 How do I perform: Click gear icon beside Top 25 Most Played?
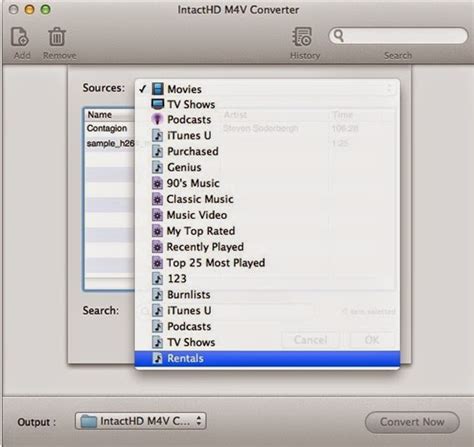[x=157, y=263]
